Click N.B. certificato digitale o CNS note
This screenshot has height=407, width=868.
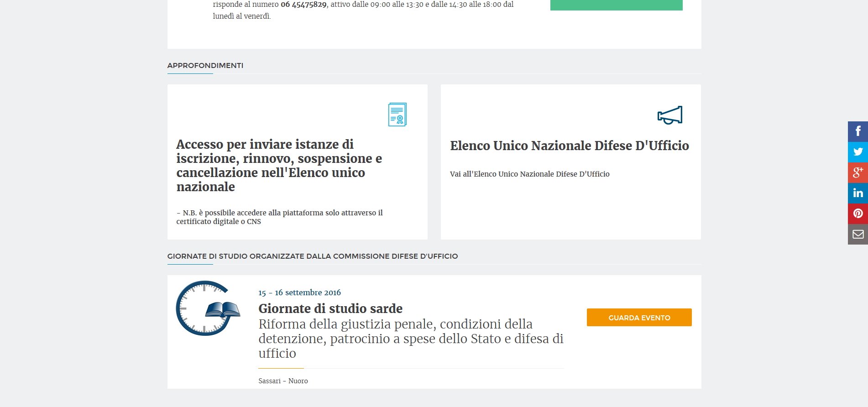[x=279, y=217]
